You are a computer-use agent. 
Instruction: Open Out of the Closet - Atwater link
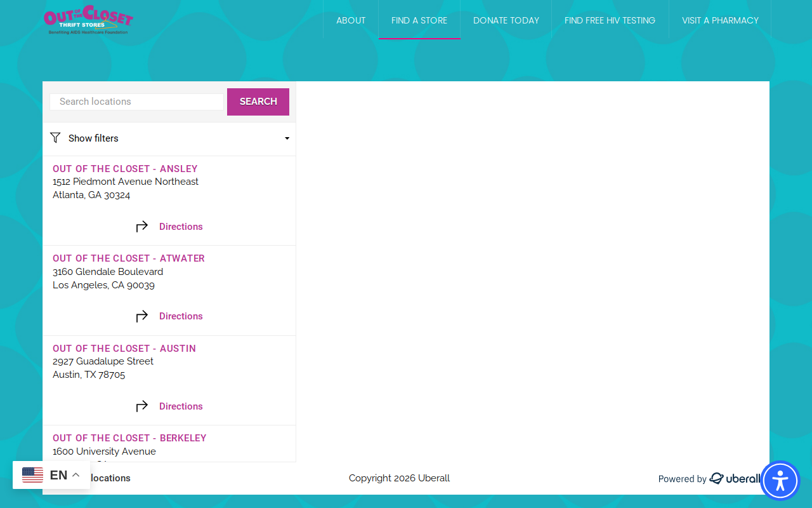point(129,258)
